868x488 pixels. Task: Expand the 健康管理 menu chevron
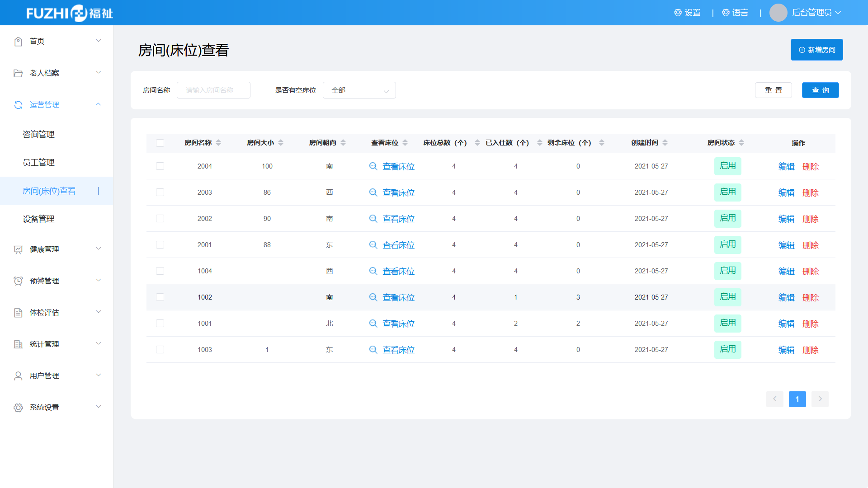point(99,249)
